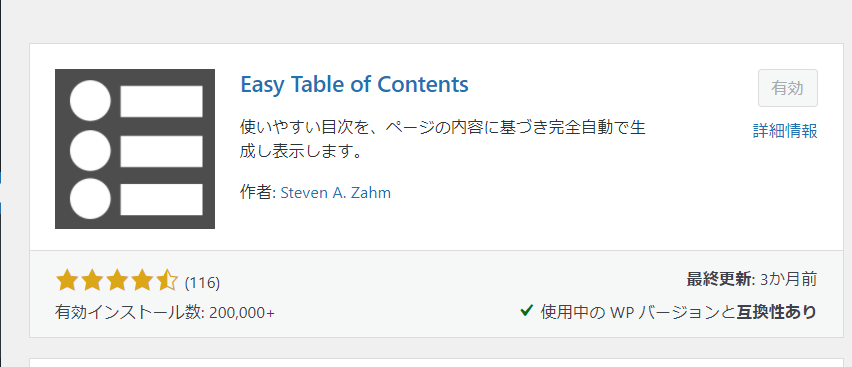Click the 最終更新 3か月前 text
The image size is (852, 367).
[x=752, y=279]
